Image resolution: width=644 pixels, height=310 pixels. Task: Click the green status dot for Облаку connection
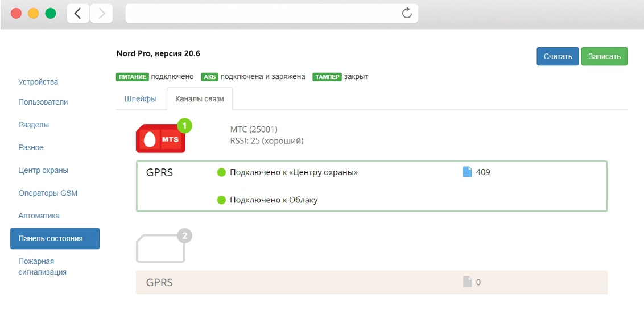(x=222, y=200)
